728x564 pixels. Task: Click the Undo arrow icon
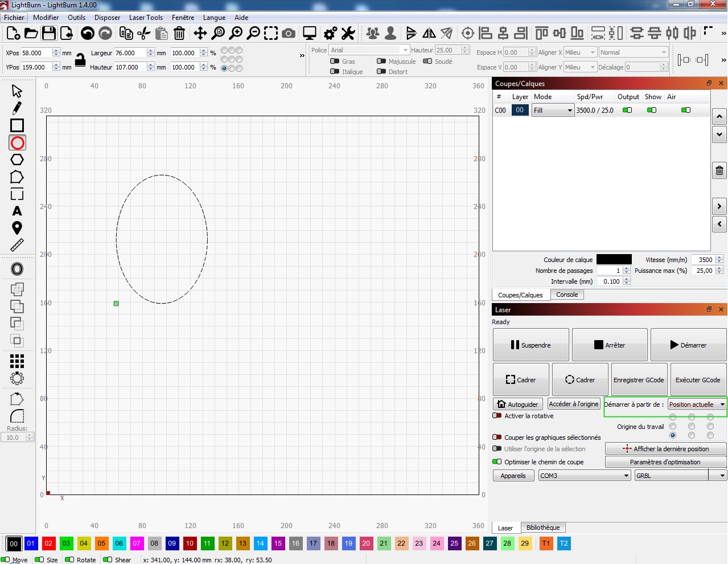(87, 33)
